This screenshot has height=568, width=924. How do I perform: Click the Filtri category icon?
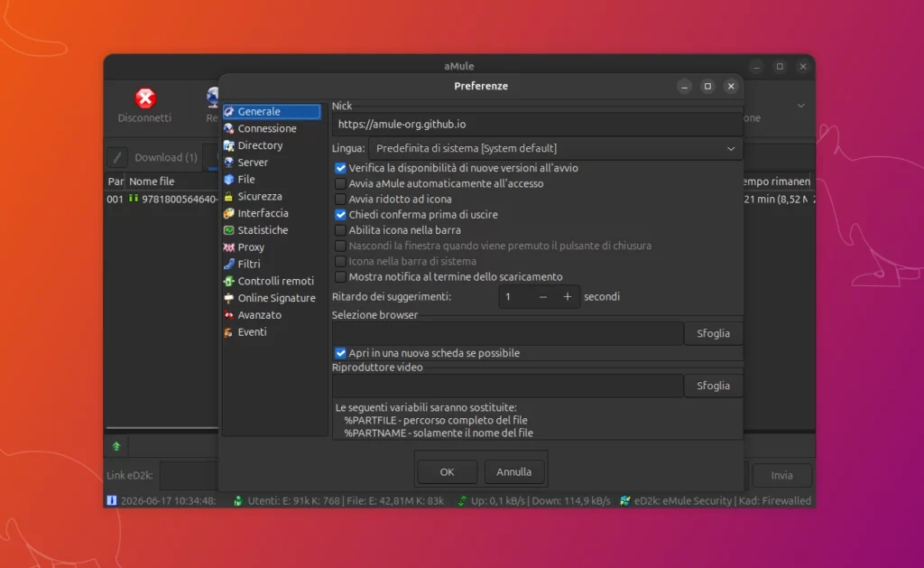pos(228,265)
